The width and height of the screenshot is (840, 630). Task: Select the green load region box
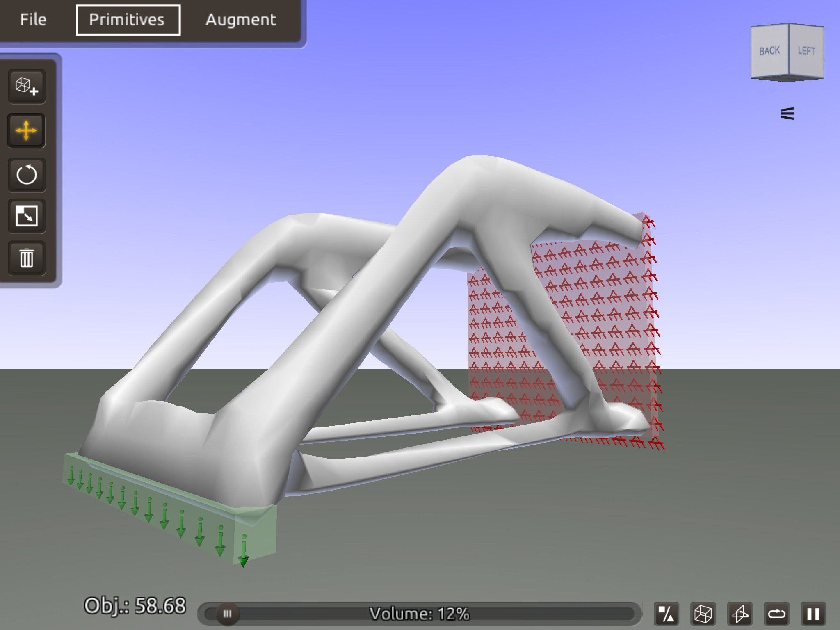pos(169,509)
